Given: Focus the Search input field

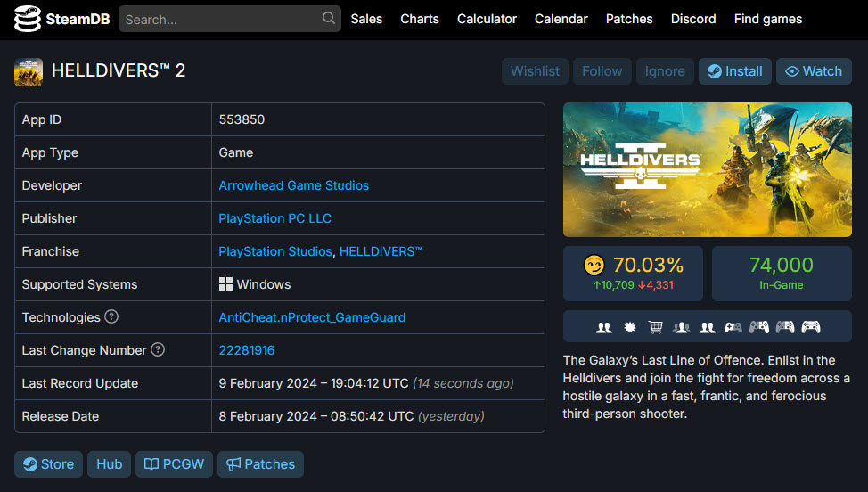Looking at the screenshot, I should tap(230, 19).
